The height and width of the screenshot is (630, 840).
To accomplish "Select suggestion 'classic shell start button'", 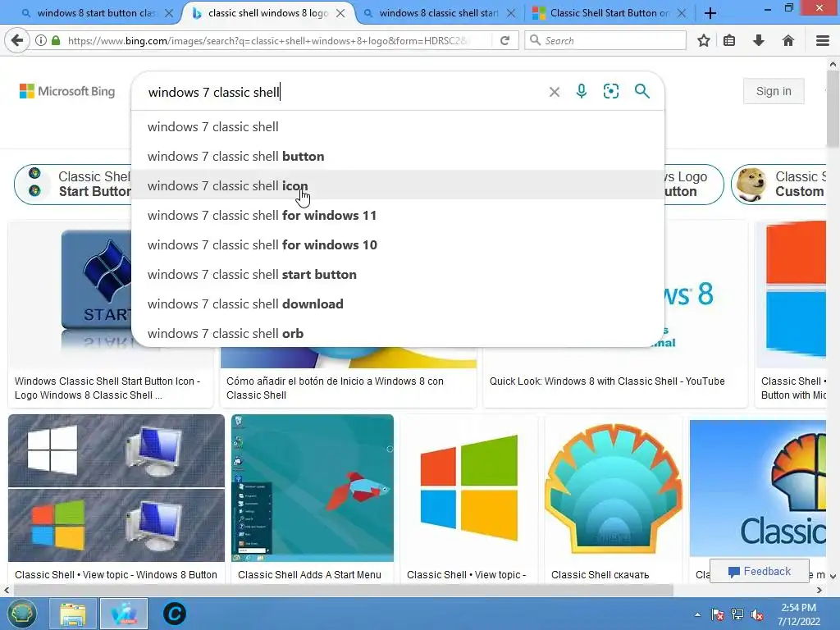I will click(x=398, y=274).
